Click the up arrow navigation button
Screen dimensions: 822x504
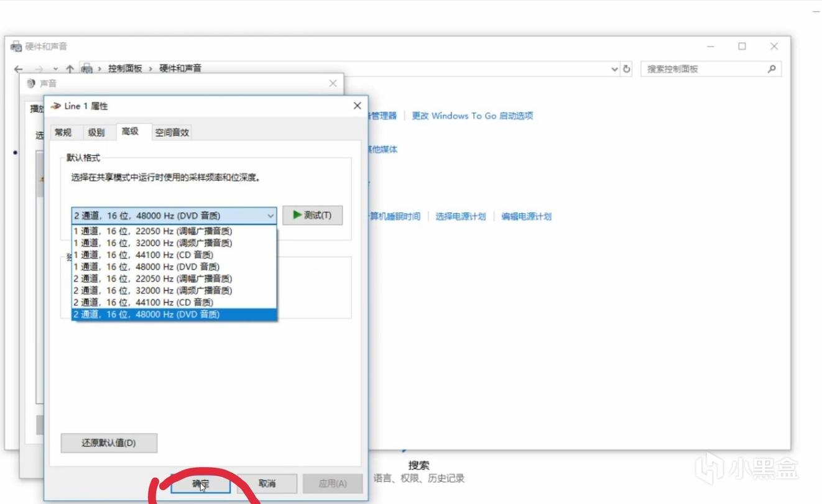pos(70,69)
